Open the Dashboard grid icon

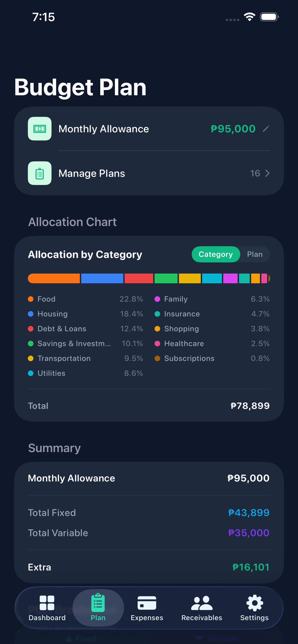click(47, 603)
